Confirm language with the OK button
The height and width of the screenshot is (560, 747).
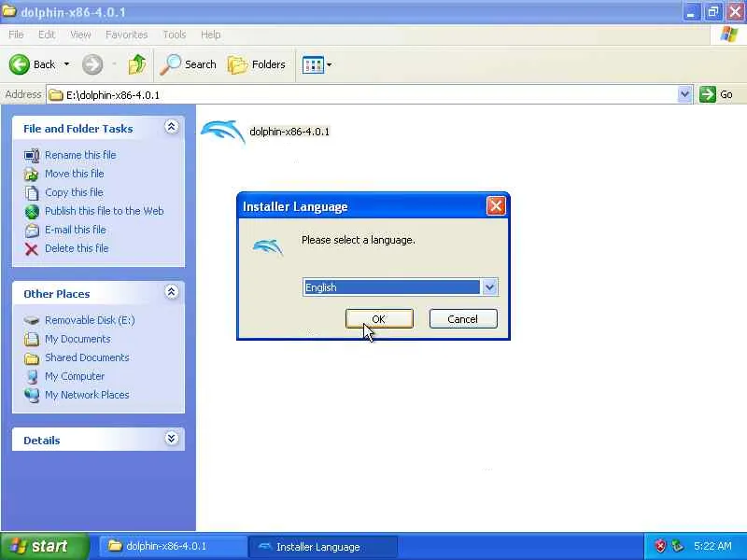click(x=379, y=318)
